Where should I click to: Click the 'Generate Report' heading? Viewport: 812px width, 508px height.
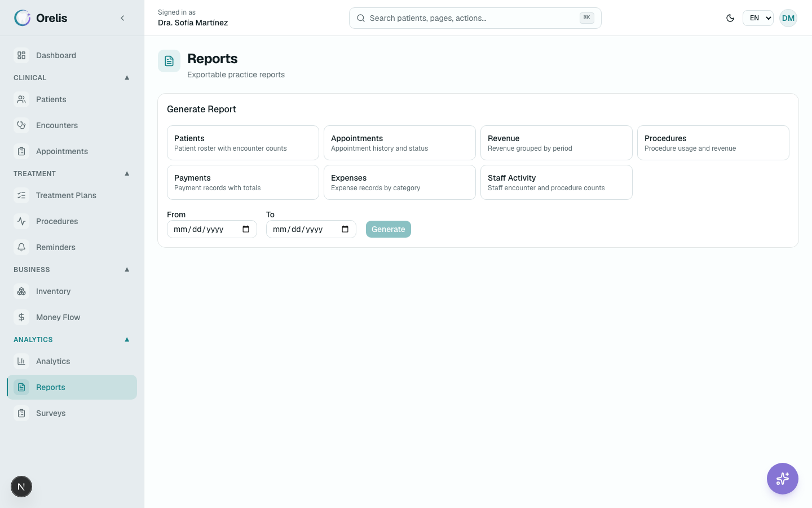click(201, 109)
